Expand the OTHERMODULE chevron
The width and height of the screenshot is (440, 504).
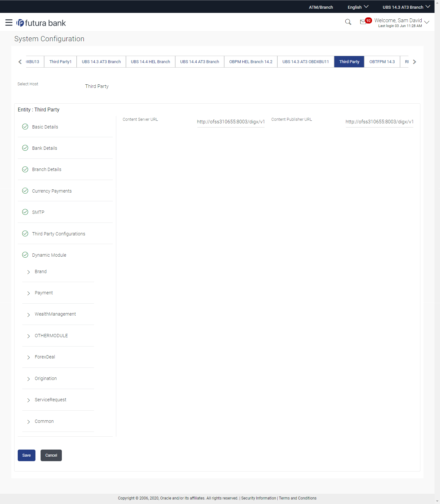28,336
